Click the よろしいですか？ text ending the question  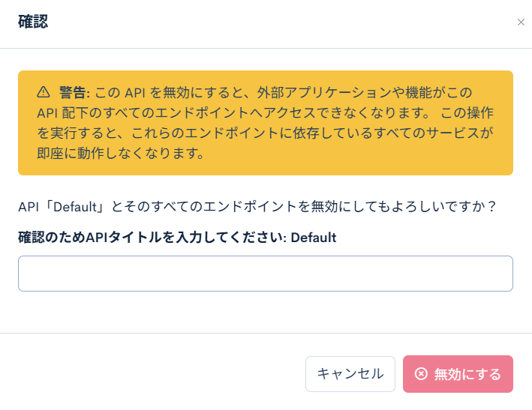[452, 206]
